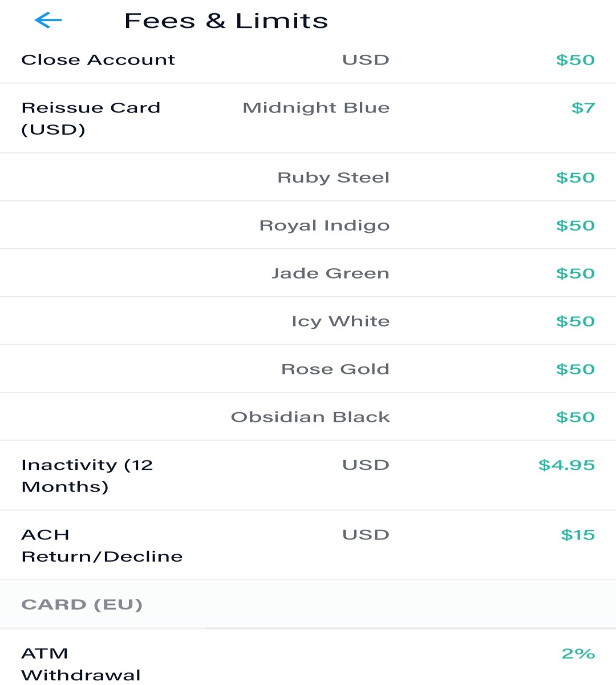Select the Reissue Card (USD) label
This screenshot has height=685, width=616.
[x=91, y=119]
